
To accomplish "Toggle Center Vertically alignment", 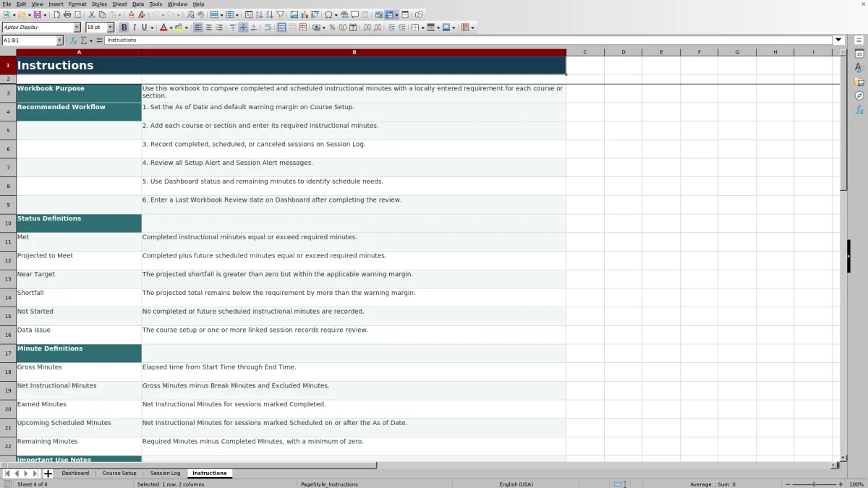I will coord(243,27).
